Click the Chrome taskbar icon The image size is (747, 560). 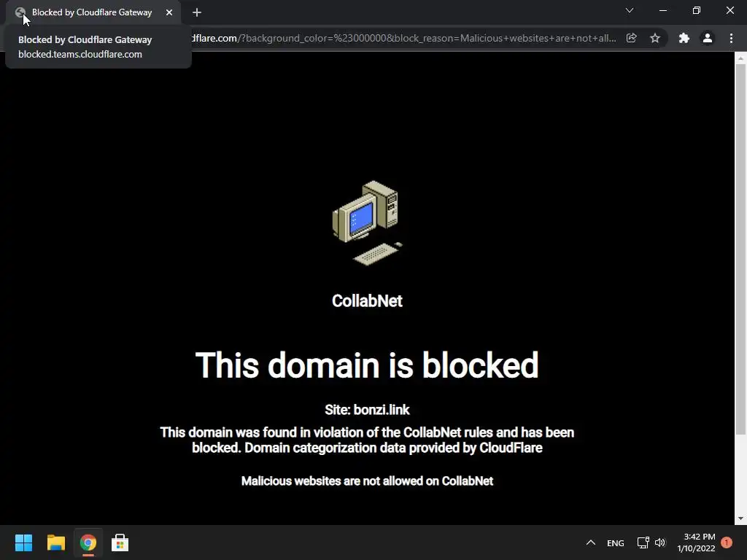click(88, 542)
